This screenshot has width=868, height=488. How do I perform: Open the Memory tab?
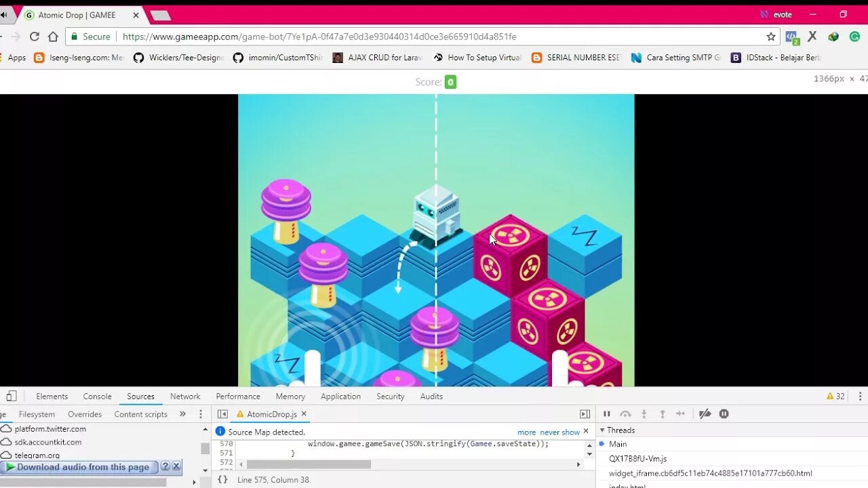(290, 396)
